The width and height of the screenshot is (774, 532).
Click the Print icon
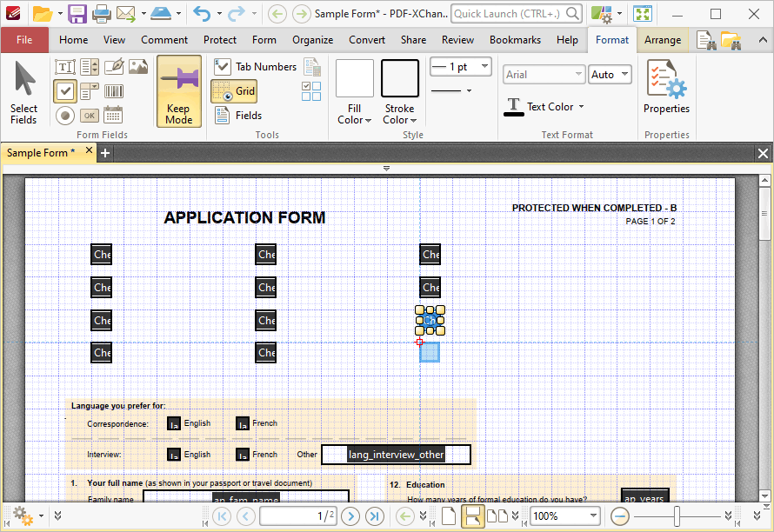101,14
